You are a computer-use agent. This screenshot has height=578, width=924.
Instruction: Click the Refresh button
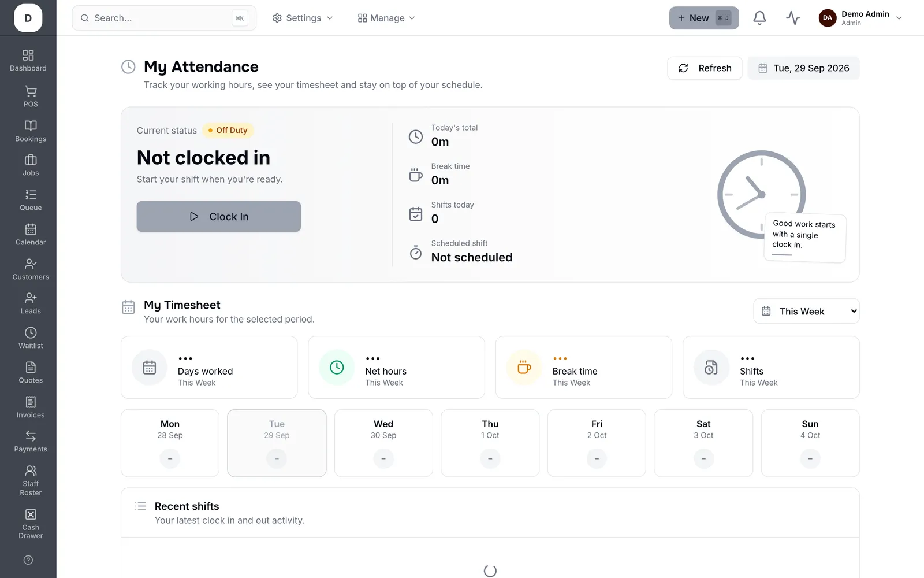point(705,68)
